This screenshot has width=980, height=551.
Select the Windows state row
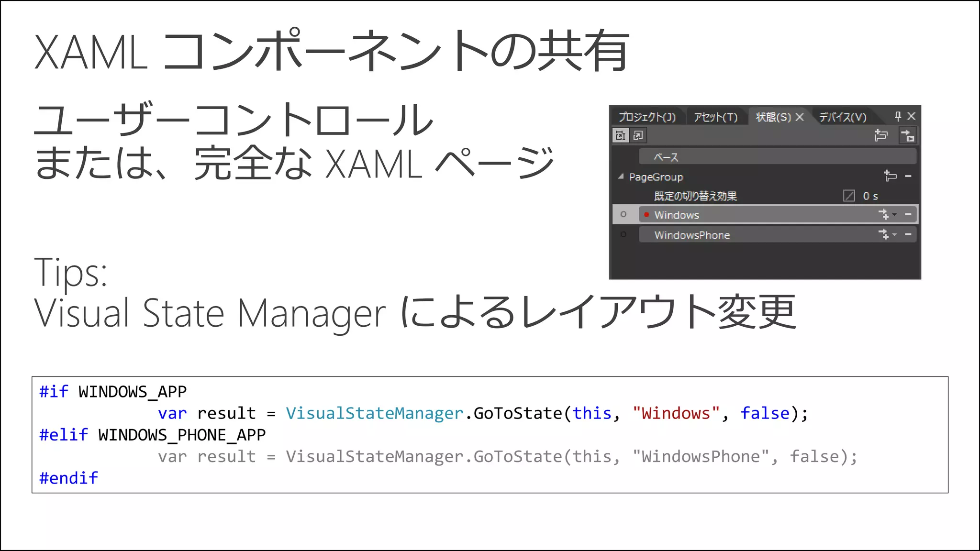(x=778, y=215)
